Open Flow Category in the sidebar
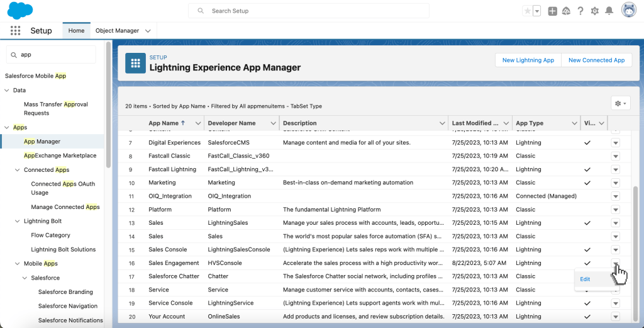This screenshot has height=328, width=644. [x=50, y=235]
